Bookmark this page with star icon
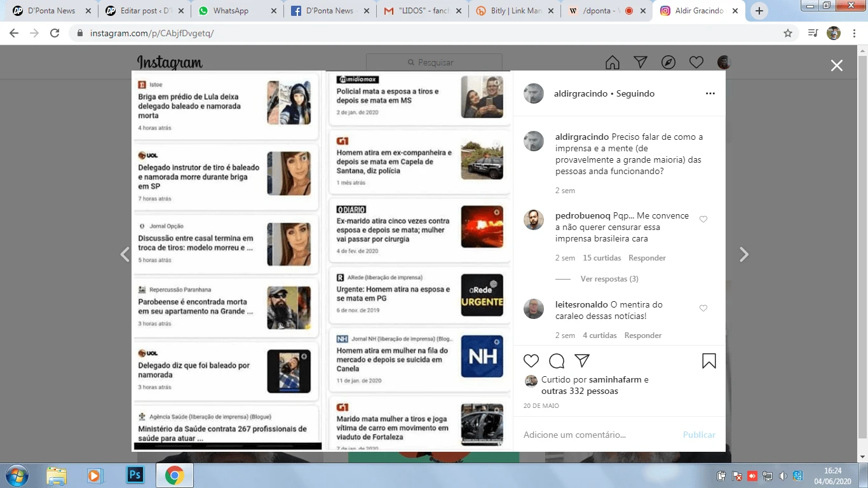 [x=788, y=33]
